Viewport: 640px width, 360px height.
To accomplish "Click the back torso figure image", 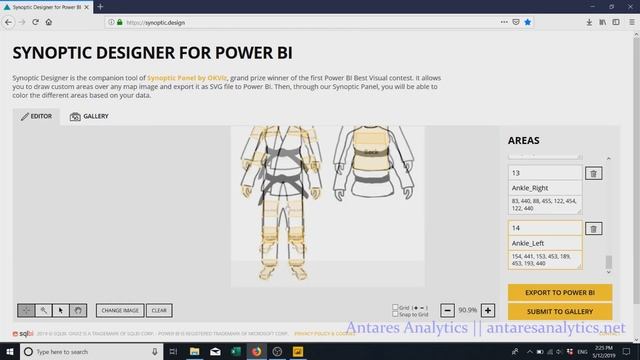I will click(374, 163).
